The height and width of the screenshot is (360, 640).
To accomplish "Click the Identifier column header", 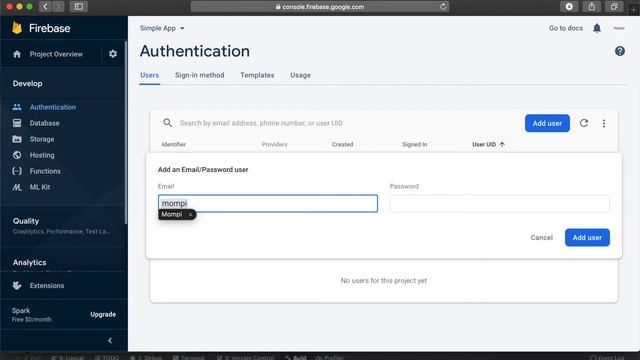I will (x=174, y=144).
